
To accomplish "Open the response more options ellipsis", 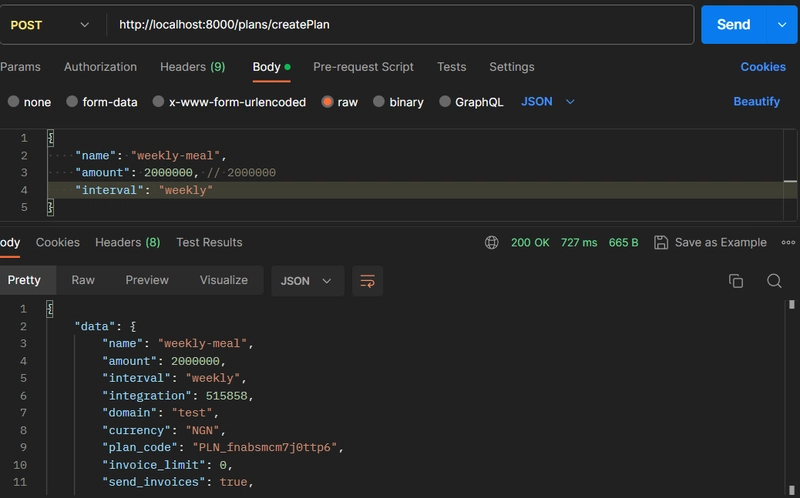I will 788,242.
